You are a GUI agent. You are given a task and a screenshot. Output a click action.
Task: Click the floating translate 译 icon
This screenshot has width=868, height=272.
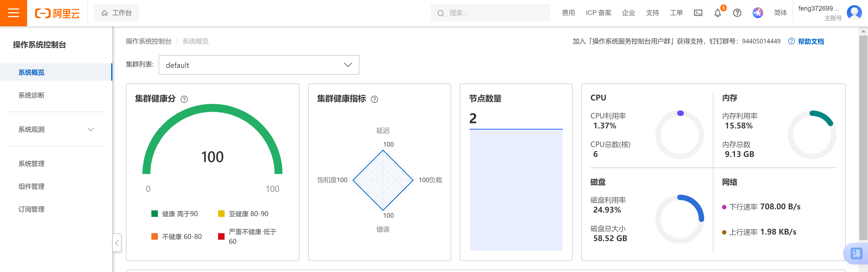click(856, 253)
